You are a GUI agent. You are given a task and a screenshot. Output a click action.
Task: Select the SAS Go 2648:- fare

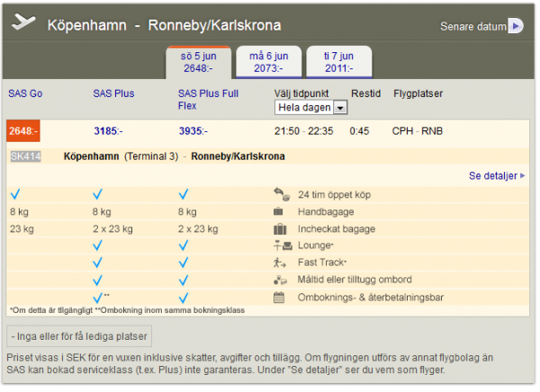[x=22, y=131]
